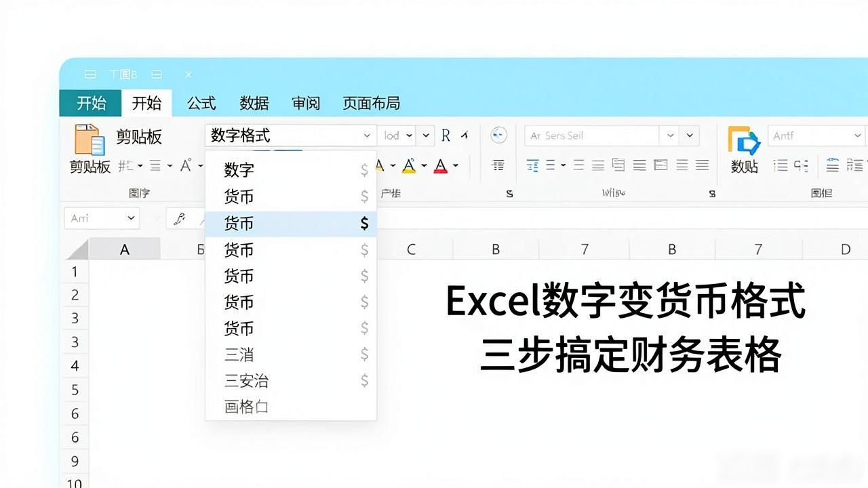The image size is (868, 488).
Task: Open the 页面布局 tab
Action: click(371, 103)
